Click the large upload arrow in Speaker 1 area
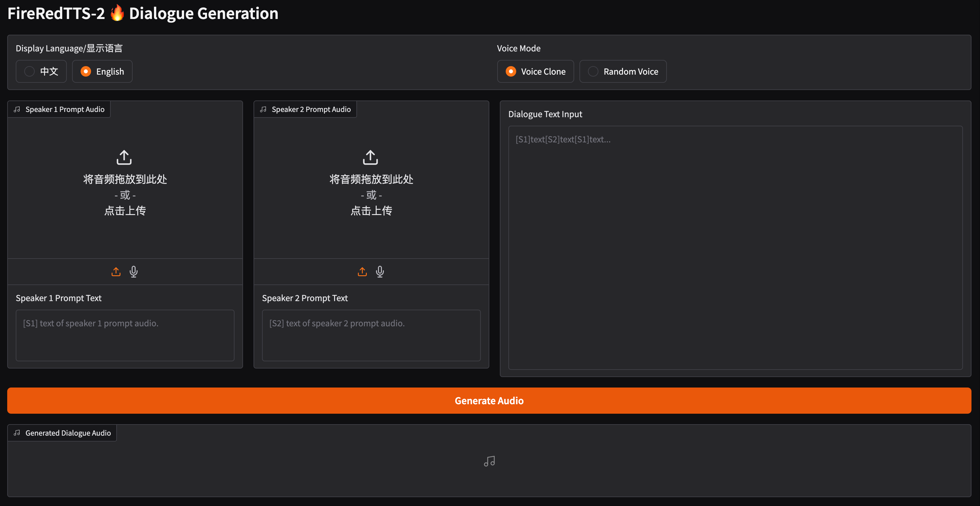The height and width of the screenshot is (506, 980). [124, 157]
